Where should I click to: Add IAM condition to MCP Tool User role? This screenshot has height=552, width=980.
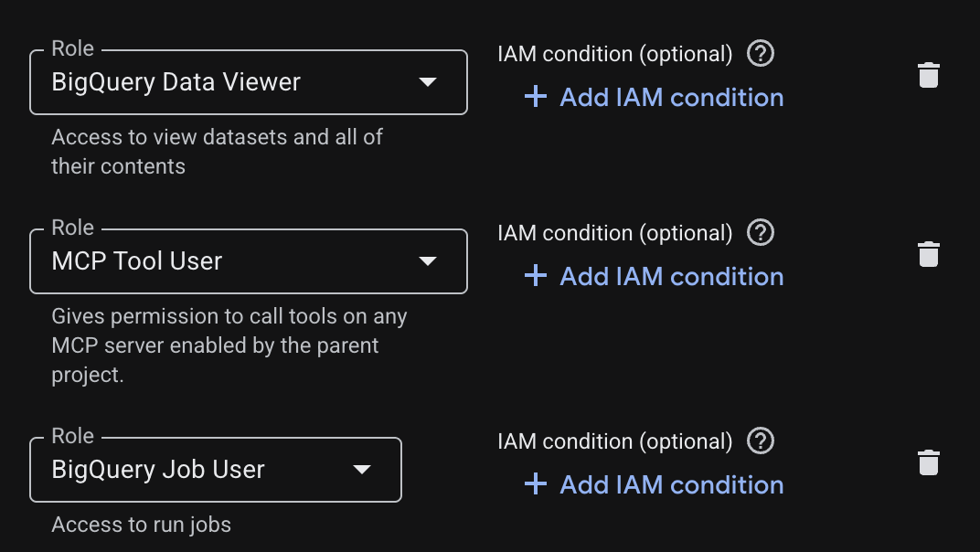click(x=654, y=276)
